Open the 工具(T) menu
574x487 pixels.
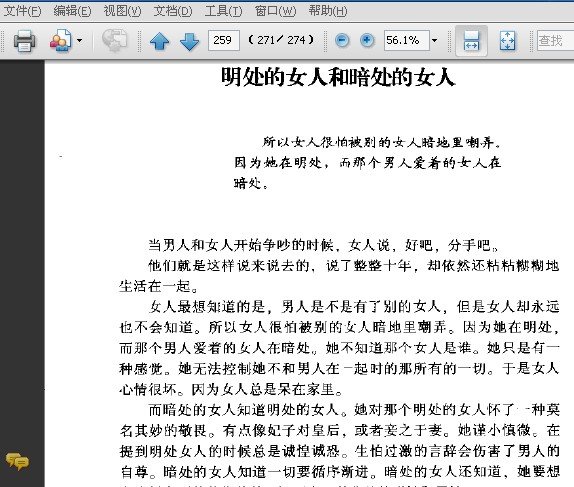[223, 11]
